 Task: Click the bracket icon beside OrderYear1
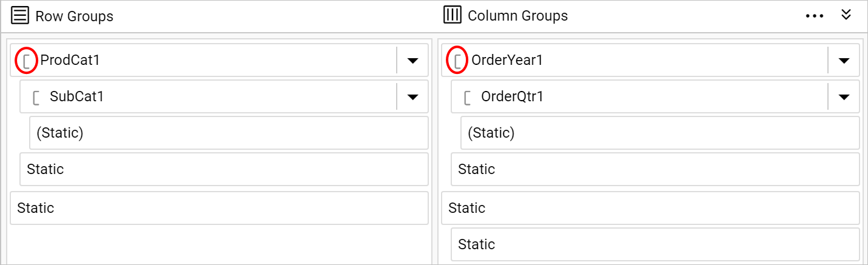[458, 61]
